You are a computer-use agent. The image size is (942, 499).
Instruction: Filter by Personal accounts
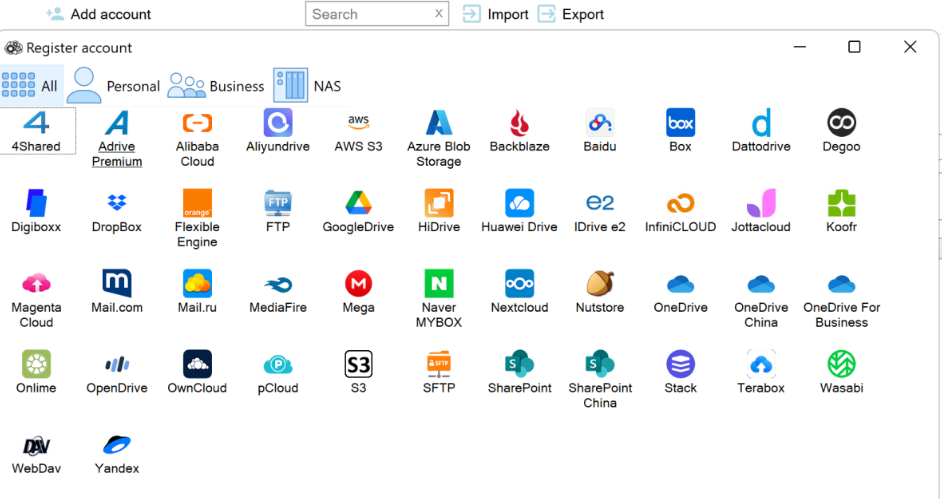pos(114,85)
